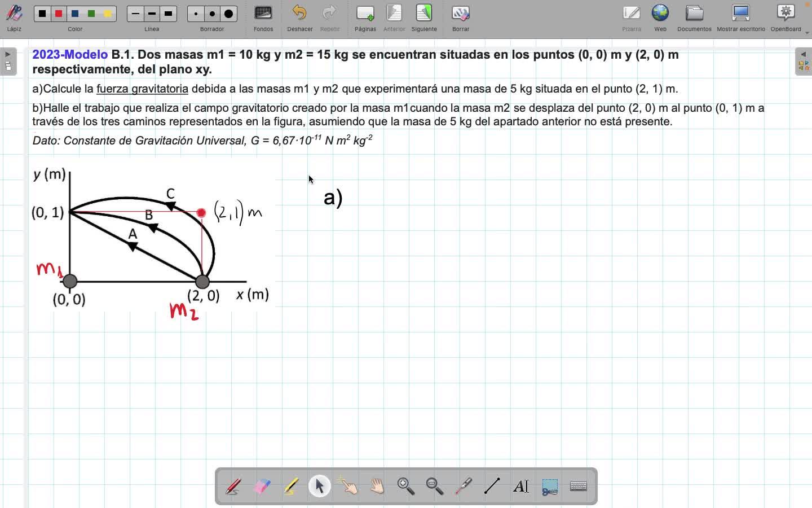This screenshot has height=508, width=812.
Task: Click the "2023-Modelo" heading text
Action: (70, 55)
